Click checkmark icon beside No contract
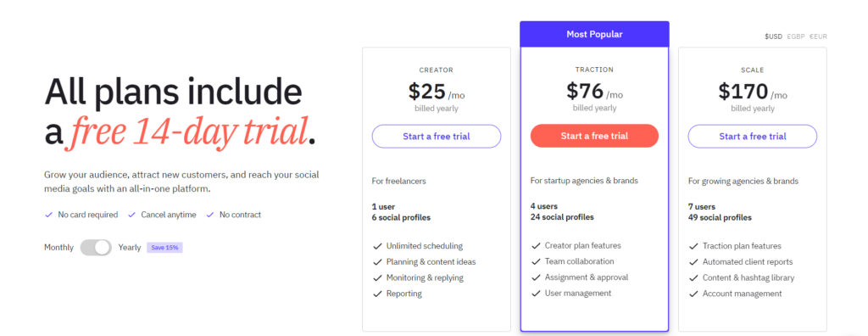 [210, 215]
